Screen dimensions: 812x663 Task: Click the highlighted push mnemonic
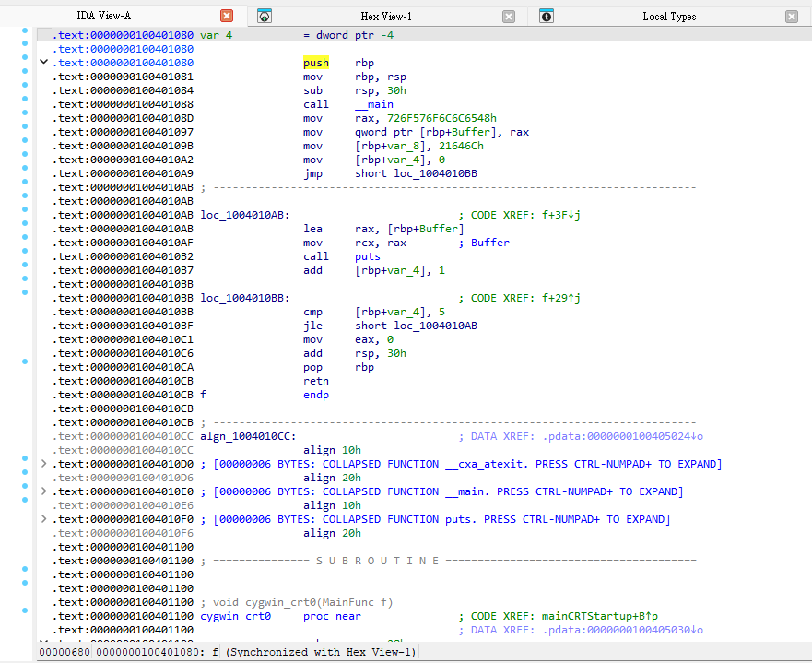tap(316, 63)
